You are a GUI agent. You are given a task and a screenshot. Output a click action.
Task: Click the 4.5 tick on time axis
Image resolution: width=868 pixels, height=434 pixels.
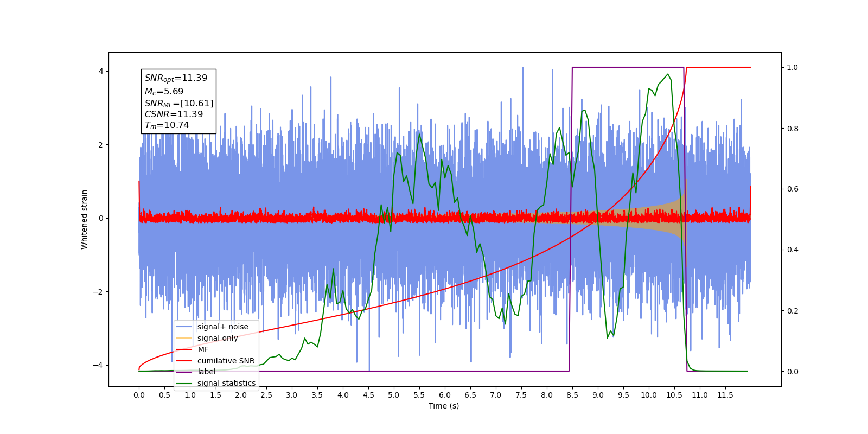click(368, 395)
